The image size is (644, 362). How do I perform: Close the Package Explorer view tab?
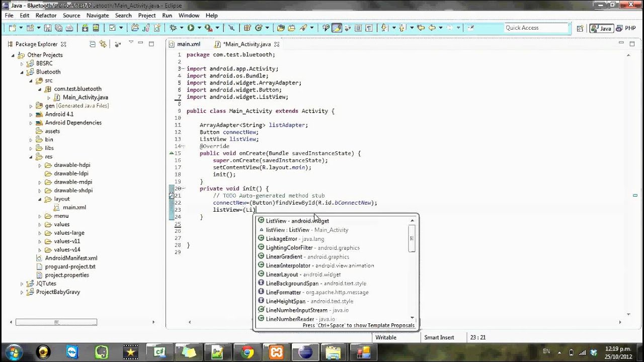click(x=63, y=44)
